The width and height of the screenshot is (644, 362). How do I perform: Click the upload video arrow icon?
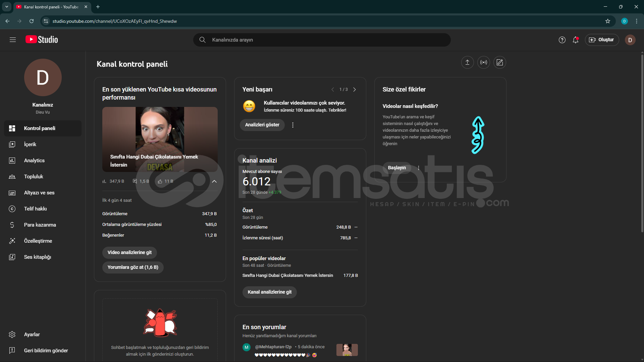tap(467, 62)
